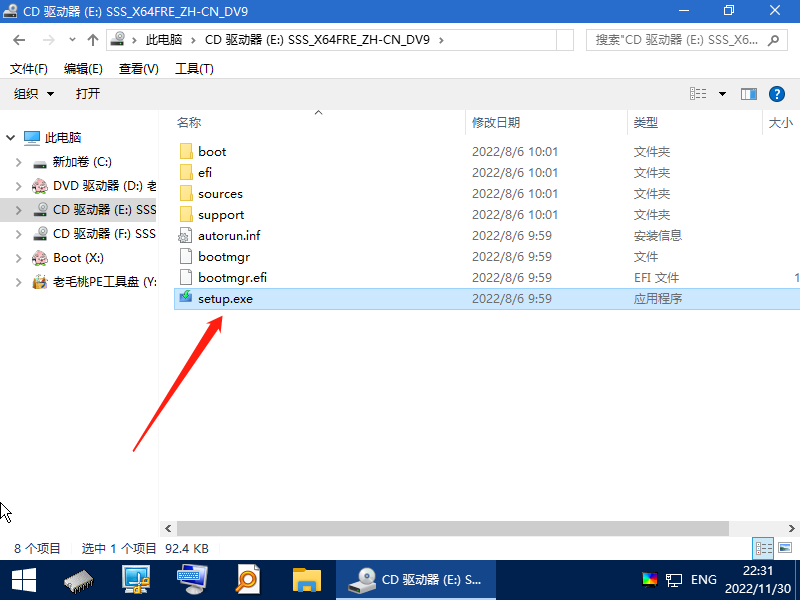Open the document search taskbar icon
Screen dimensions: 800x600
pos(248,580)
